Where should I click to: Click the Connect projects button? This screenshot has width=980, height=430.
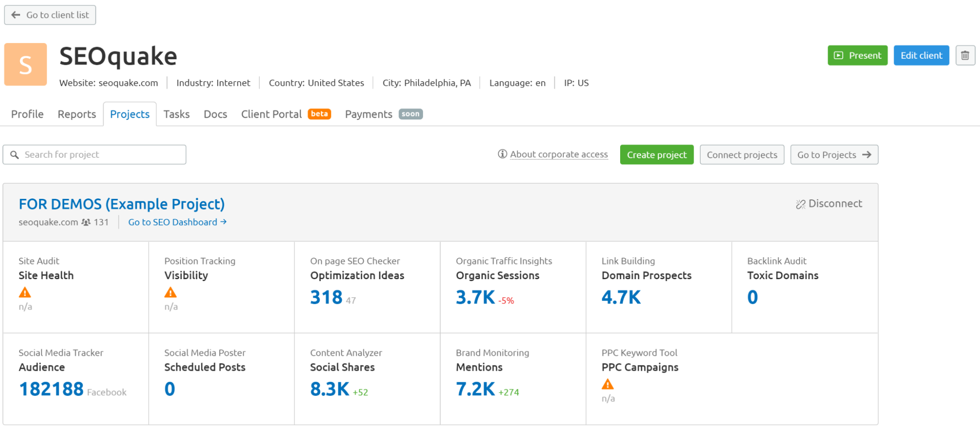tap(742, 155)
